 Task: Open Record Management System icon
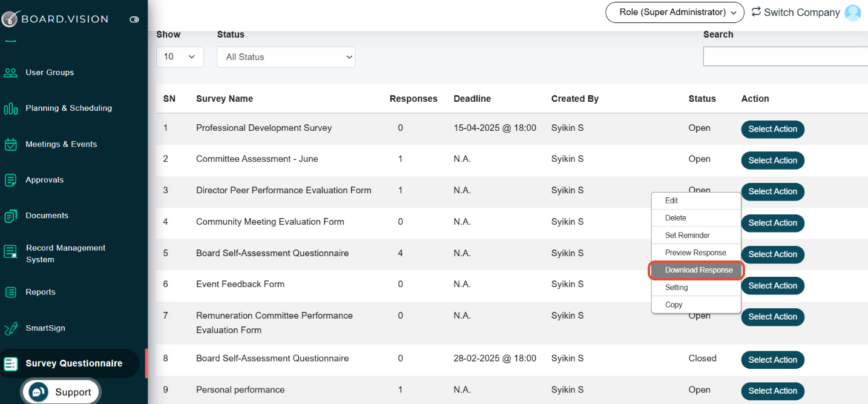pyautogui.click(x=11, y=251)
